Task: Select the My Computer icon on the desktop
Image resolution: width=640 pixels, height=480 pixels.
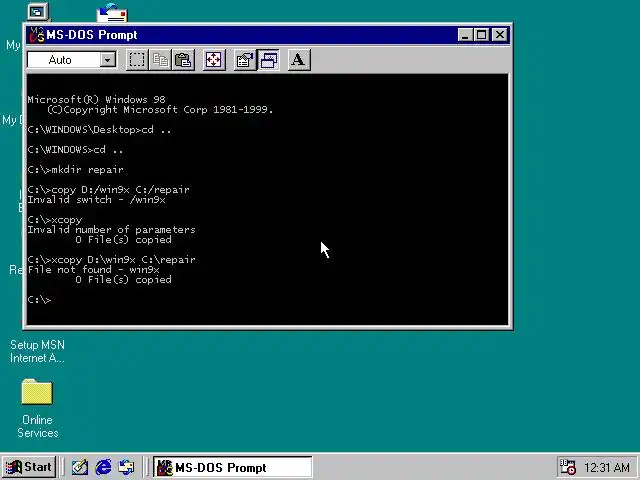Action: [x=38, y=11]
